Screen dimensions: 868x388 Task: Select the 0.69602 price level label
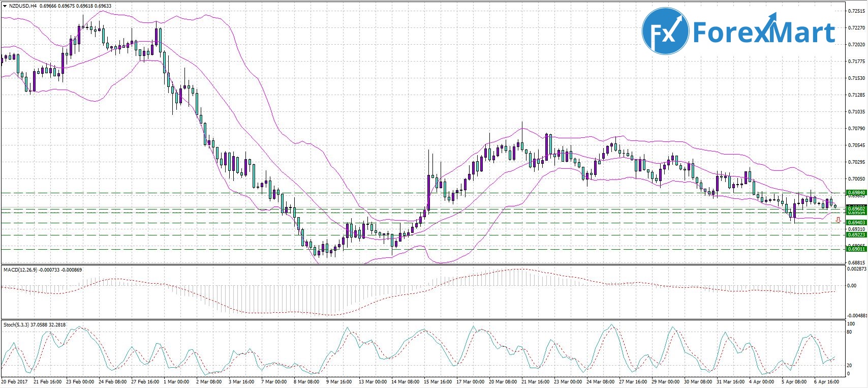tap(856, 208)
